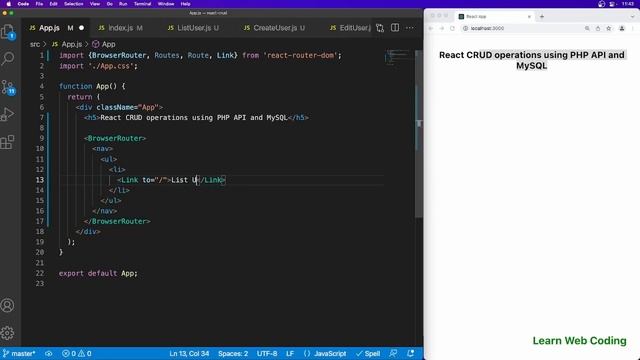Viewport: 640px width, 360px height.
Task: Click browser share icon
Action: (x=598, y=28)
